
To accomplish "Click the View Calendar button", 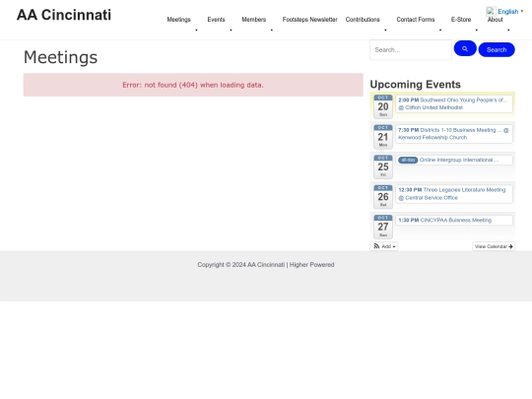I will (494, 246).
